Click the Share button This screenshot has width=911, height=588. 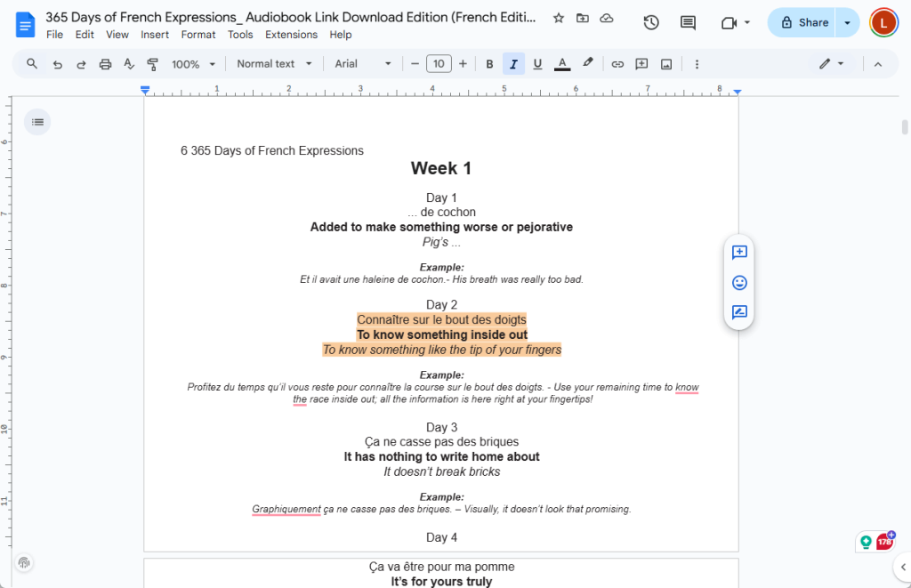pos(800,22)
